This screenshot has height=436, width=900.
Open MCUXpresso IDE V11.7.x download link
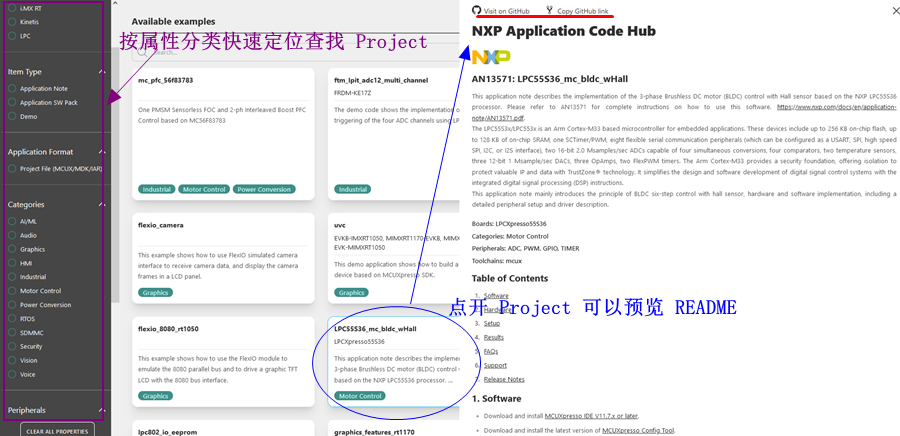591,416
